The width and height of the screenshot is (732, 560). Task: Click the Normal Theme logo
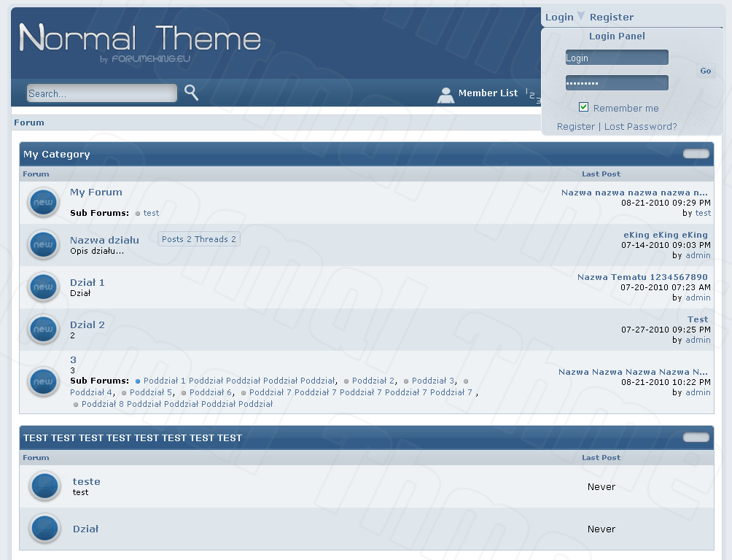pos(140,39)
